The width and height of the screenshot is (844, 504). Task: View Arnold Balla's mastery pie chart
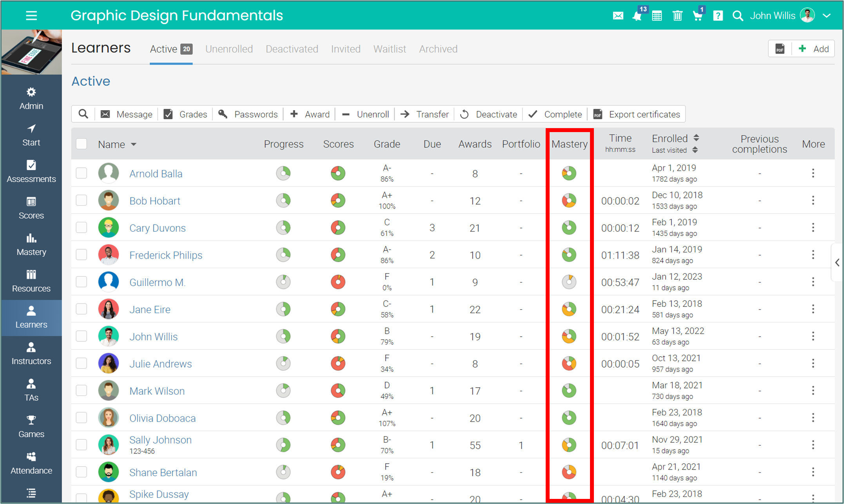[569, 173]
